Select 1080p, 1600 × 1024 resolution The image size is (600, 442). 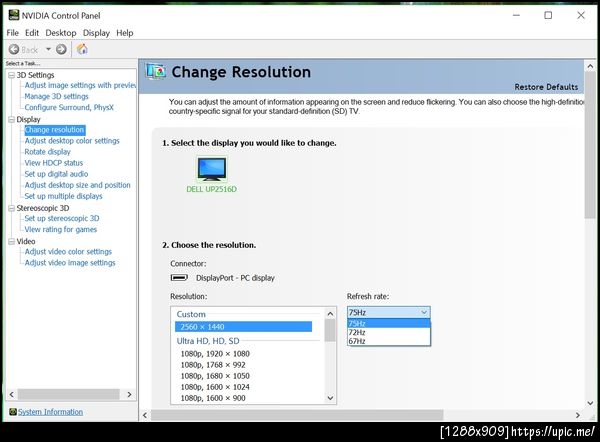click(215, 387)
